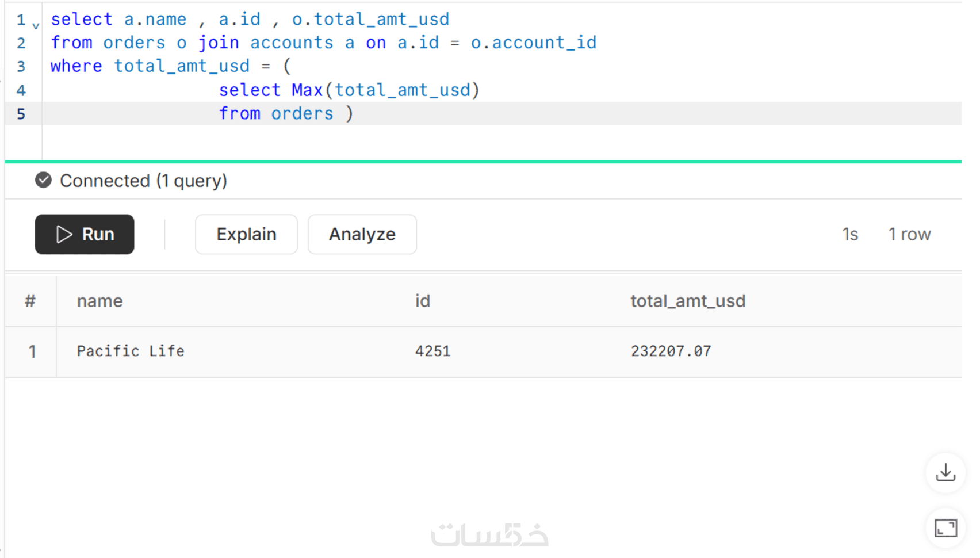Click the # header of results table

[x=30, y=301]
